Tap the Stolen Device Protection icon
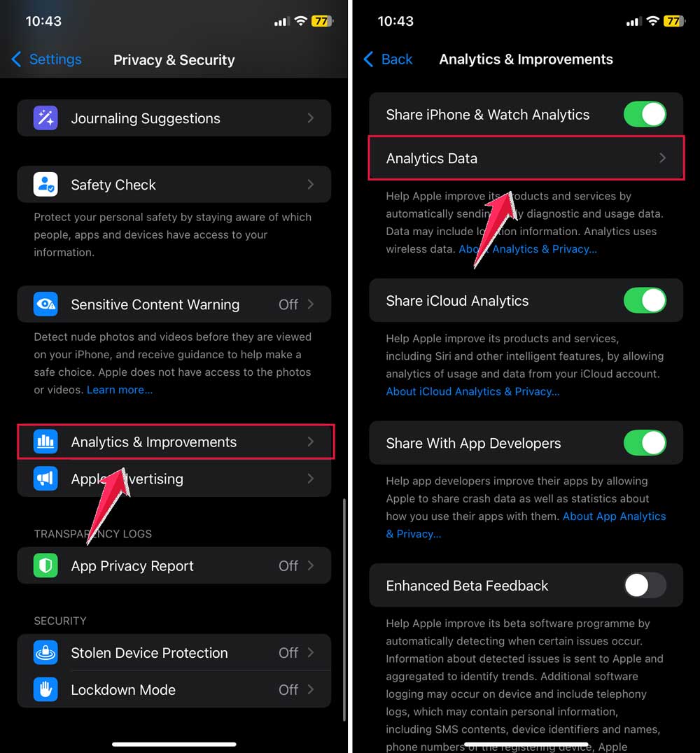Image resolution: width=700 pixels, height=753 pixels. click(45, 653)
